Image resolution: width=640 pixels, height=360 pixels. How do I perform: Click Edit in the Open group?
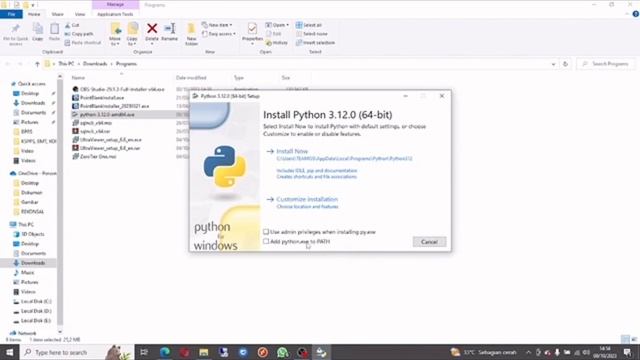273,34
